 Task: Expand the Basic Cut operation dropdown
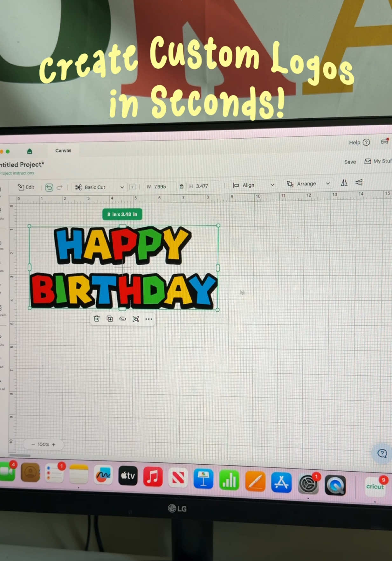(99, 187)
